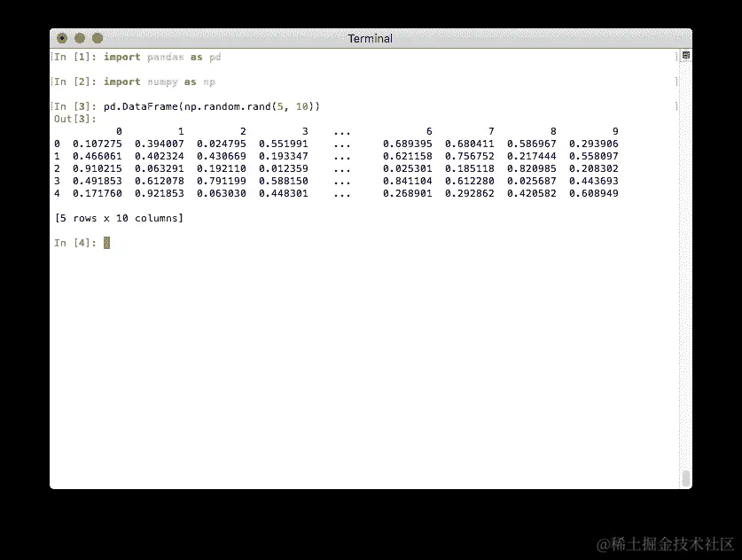Click the value 0.107275
The height and width of the screenshot is (560, 742).
point(97,144)
